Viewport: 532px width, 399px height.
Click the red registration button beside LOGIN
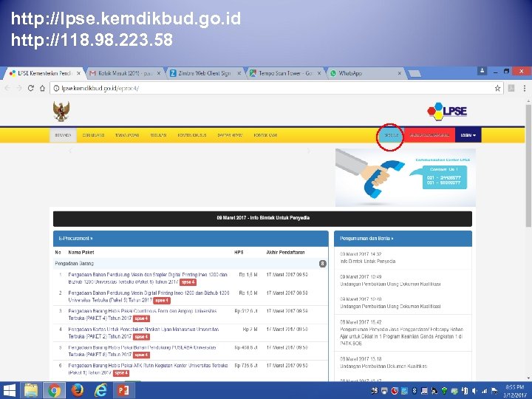point(429,135)
